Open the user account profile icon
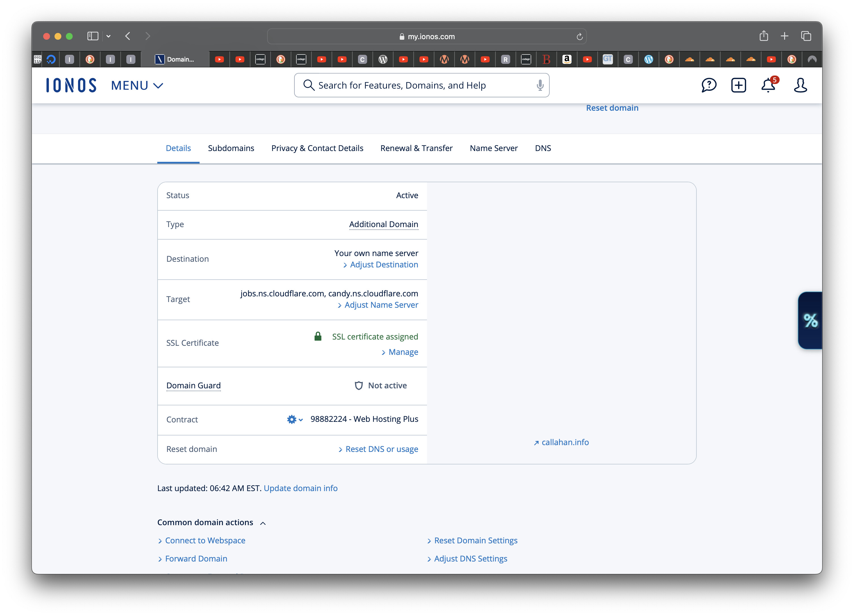 [800, 85]
